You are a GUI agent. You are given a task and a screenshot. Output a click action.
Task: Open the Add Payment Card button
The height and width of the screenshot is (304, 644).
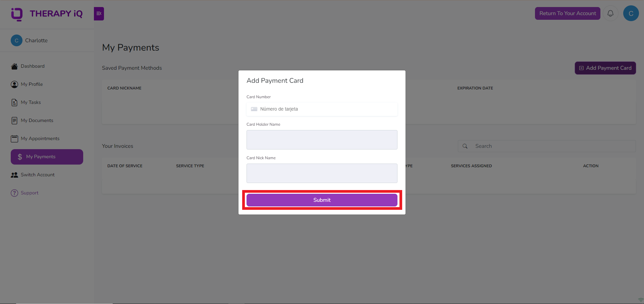point(605,68)
